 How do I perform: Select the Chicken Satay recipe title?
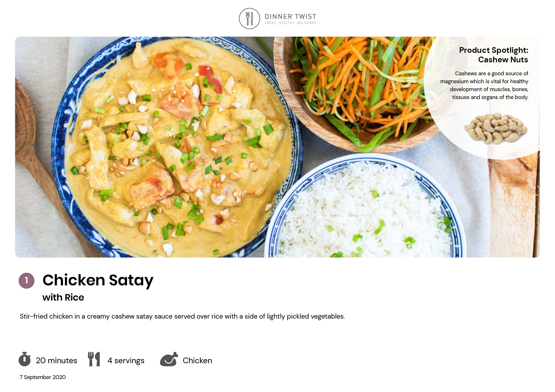point(98,280)
